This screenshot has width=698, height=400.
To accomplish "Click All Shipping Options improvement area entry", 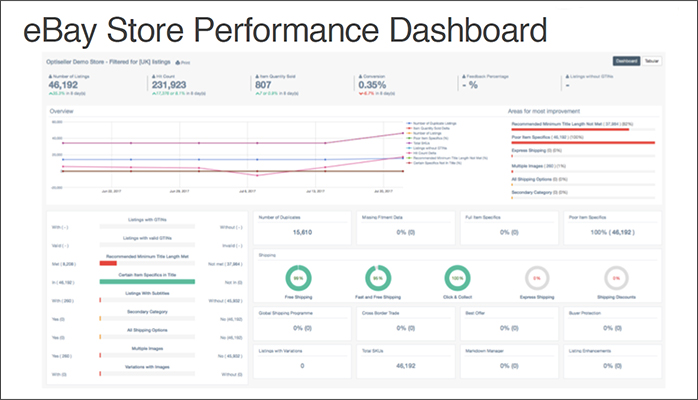I will pos(583,182).
